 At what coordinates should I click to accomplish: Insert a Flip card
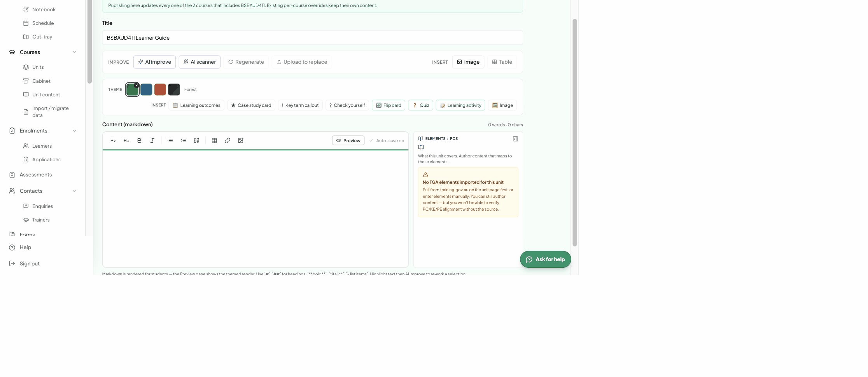point(388,105)
